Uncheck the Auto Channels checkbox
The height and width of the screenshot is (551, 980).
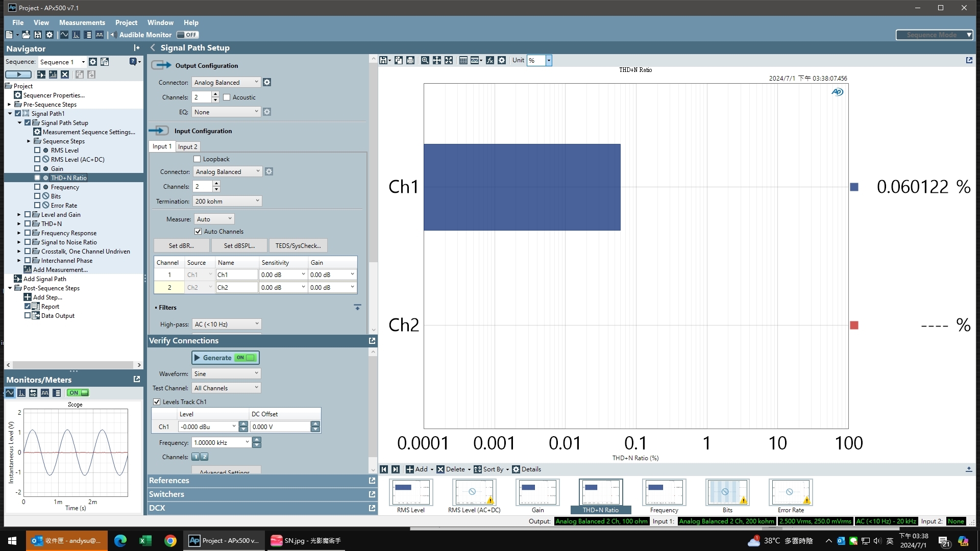click(x=198, y=232)
